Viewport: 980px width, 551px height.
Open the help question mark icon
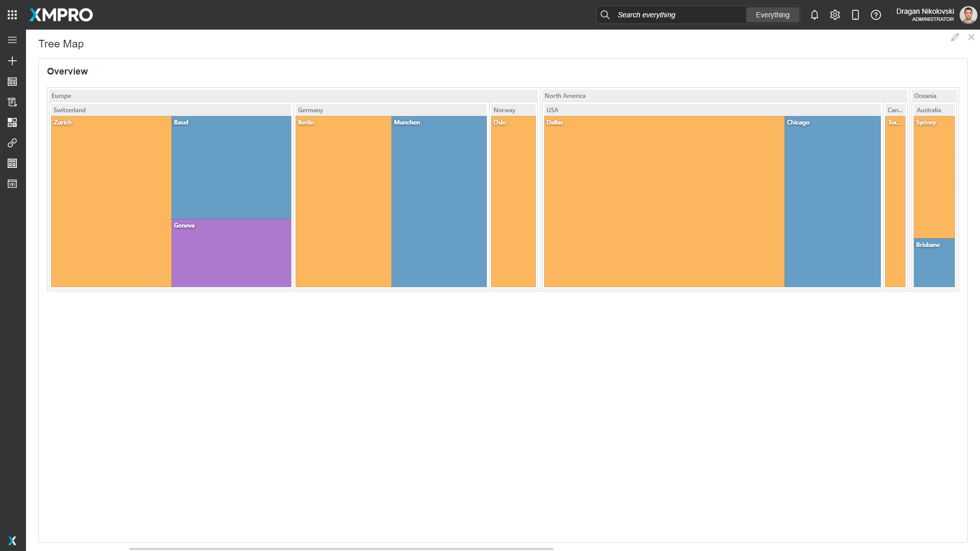coord(876,15)
